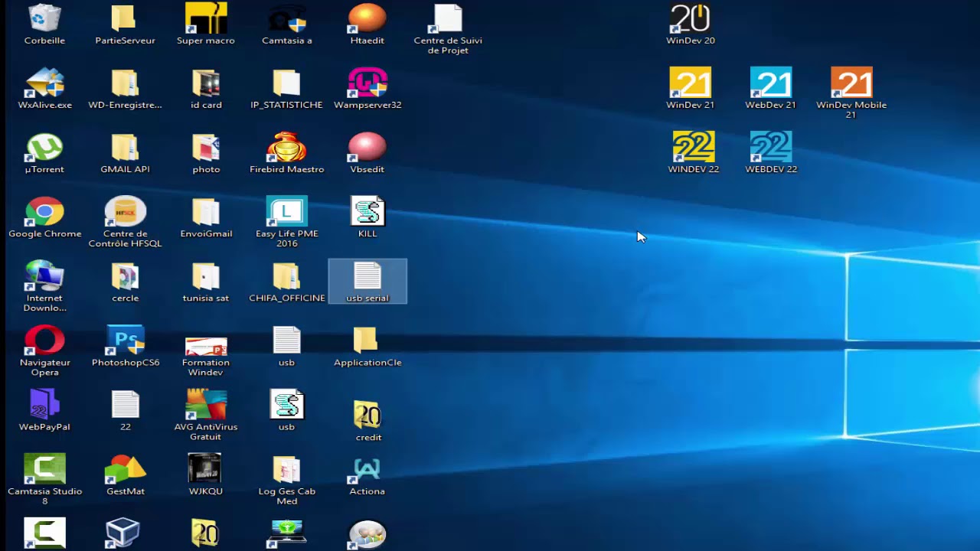Viewport: 980px width, 551px height.
Task: Select the usb script file with scroll icon
Action: [x=287, y=410]
